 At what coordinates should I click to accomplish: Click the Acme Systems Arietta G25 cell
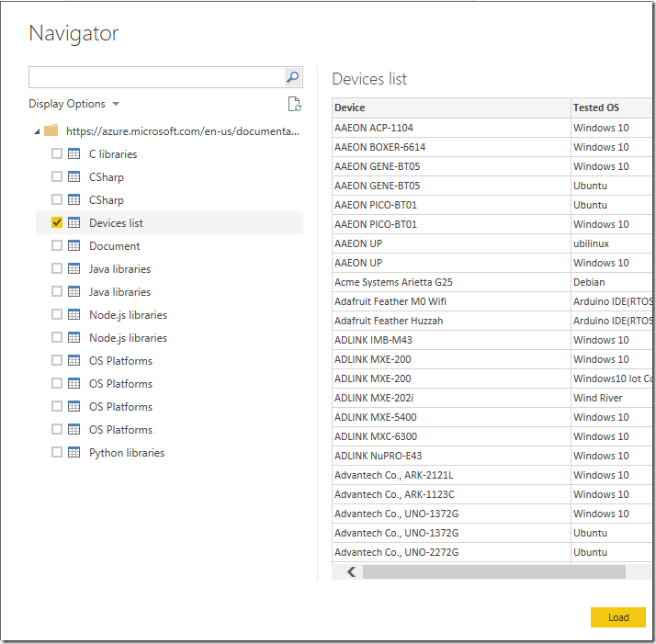pyautogui.click(x=451, y=282)
